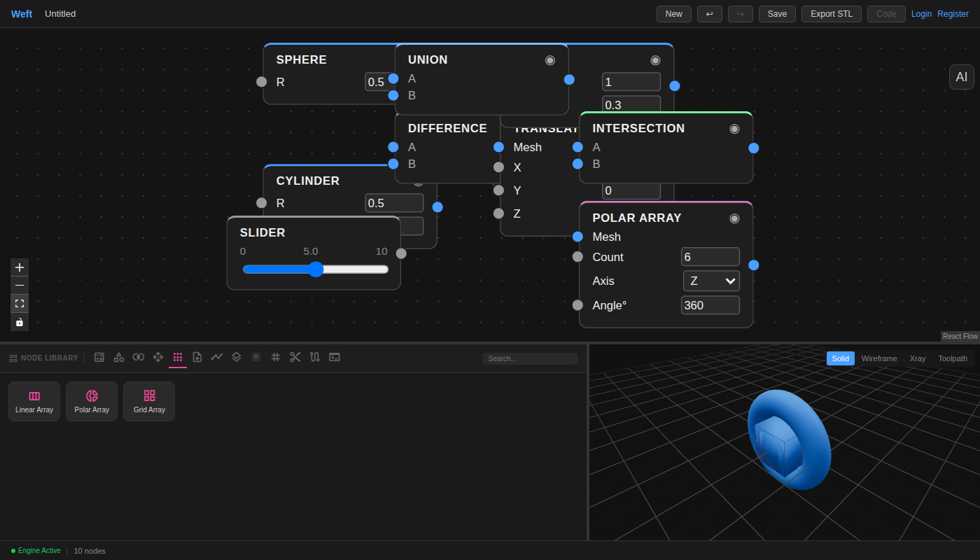This screenshot has height=560, width=980.
Task: Click zoom to fit in the canvas controls
Action: pyautogui.click(x=19, y=303)
